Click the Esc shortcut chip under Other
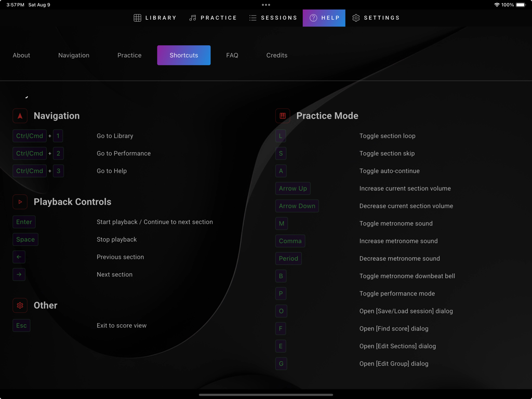 pyautogui.click(x=21, y=325)
